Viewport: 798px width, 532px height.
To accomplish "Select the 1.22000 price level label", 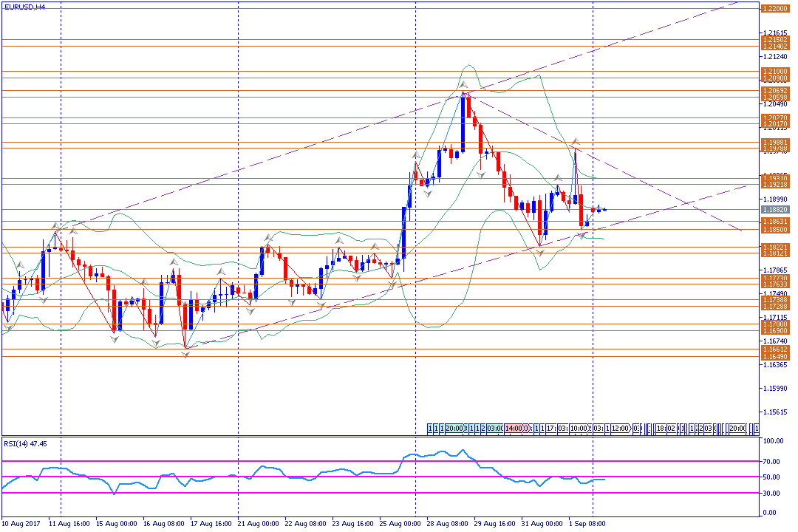I will click(776, 9).
